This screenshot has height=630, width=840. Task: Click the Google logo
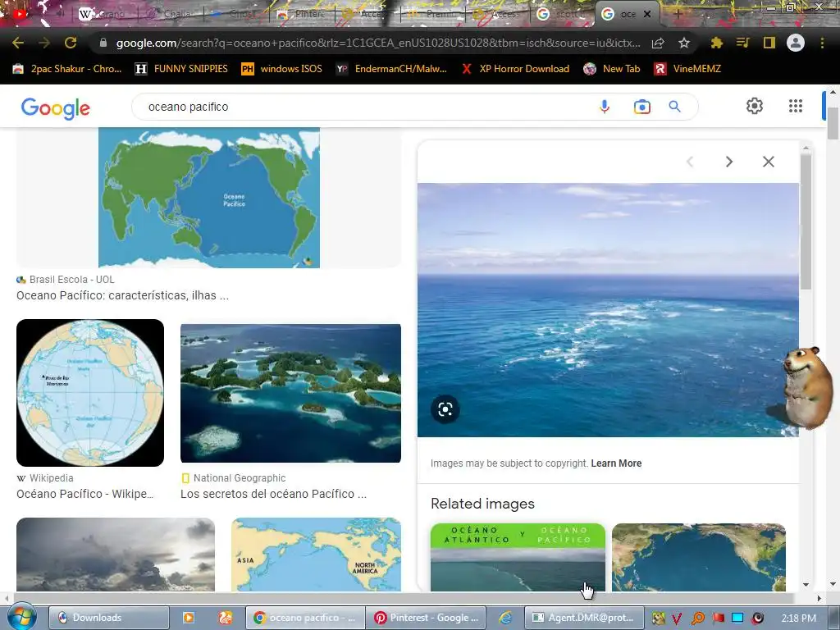55,107
